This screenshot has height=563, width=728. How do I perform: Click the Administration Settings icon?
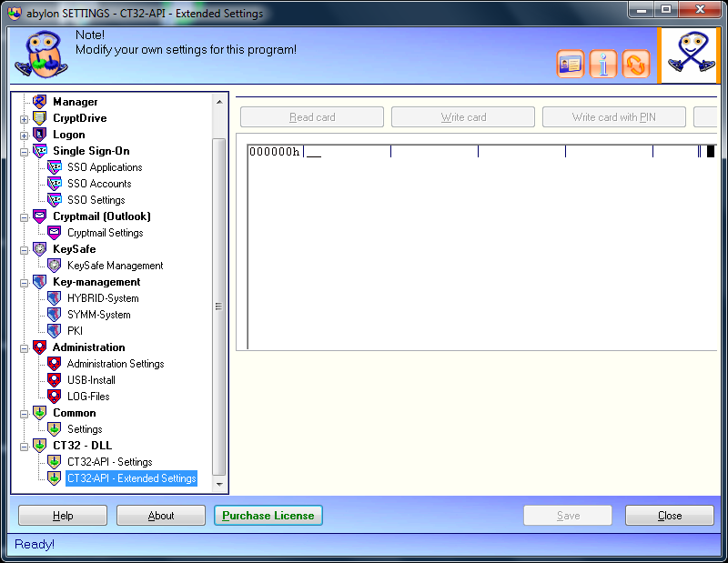pos(55,364)
